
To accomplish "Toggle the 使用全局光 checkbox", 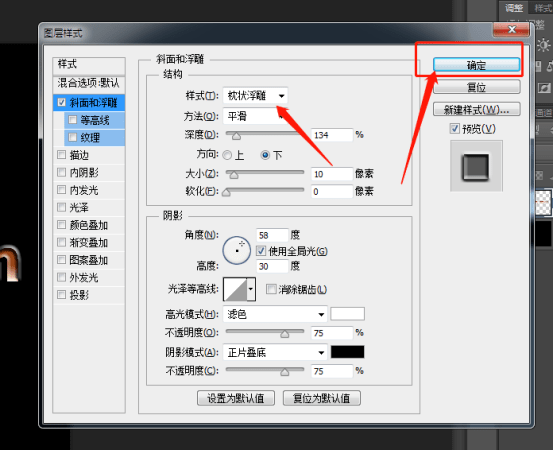I will click(261, 251).
